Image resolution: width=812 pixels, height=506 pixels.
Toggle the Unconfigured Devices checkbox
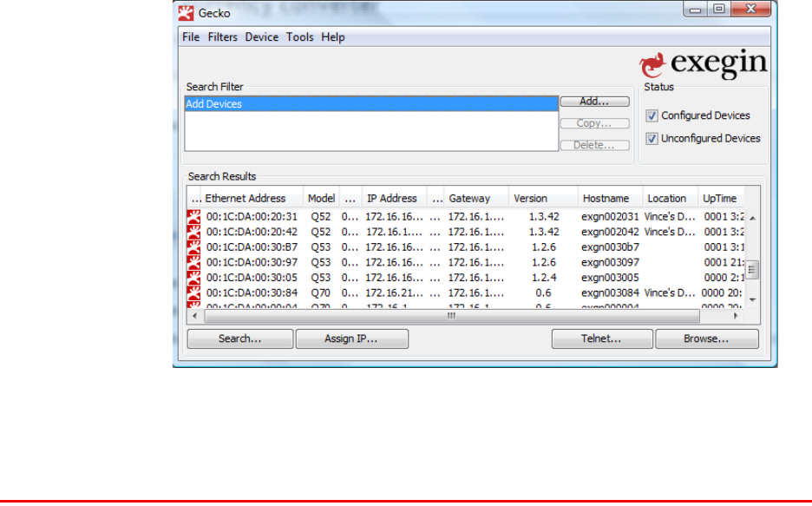(x=652, y=139)
